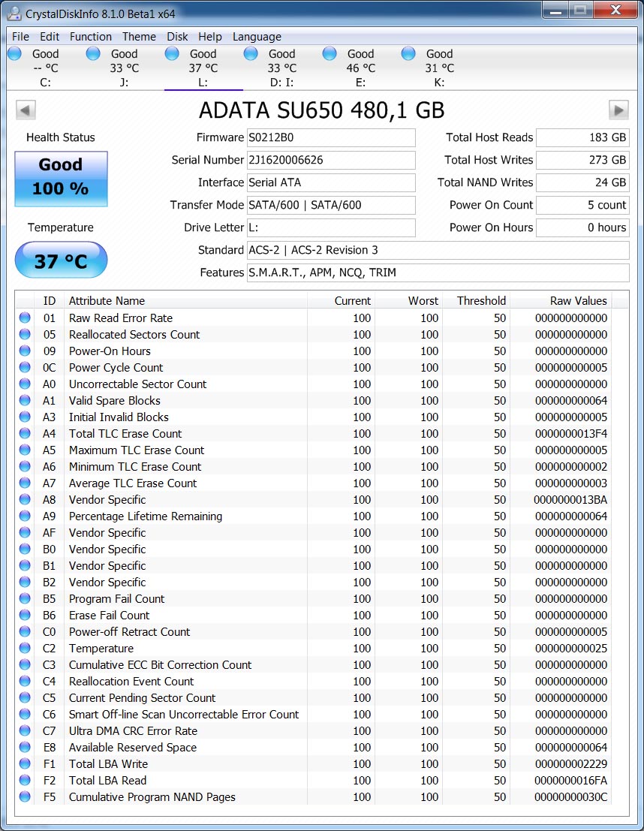Screen dimensions: 644x831
Task: Click raw value 00000000030C
Action: pos(571,796)
